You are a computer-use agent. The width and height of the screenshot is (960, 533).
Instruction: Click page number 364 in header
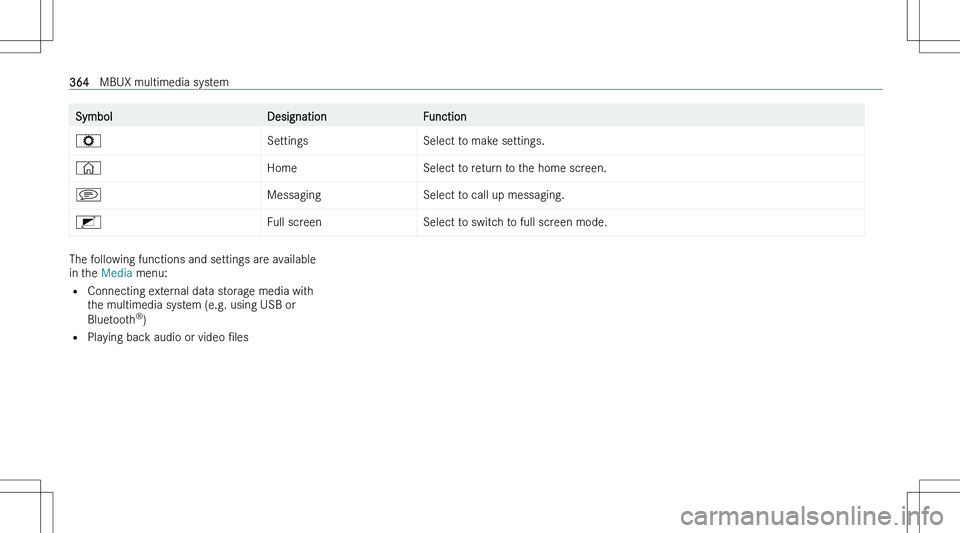(79, 82)
